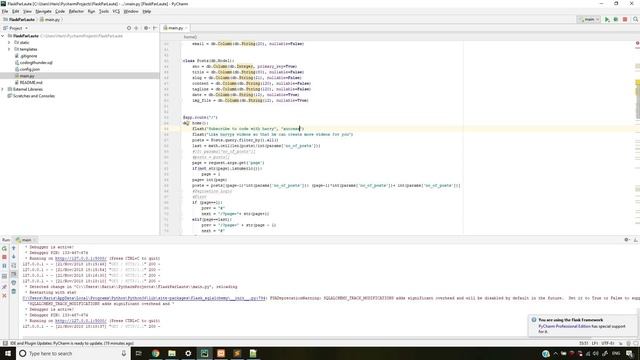
Task: Select codingthunder.sql in project tree
Action: [36, 62]
